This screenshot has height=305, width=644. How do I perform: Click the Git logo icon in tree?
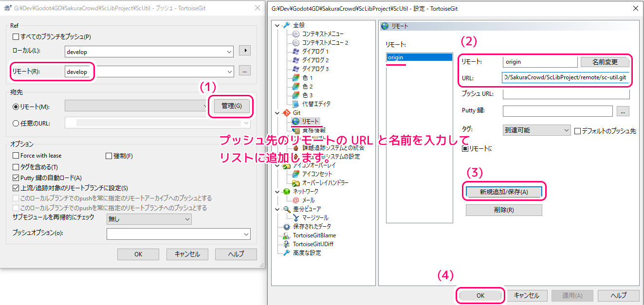[x=287, y=113]
